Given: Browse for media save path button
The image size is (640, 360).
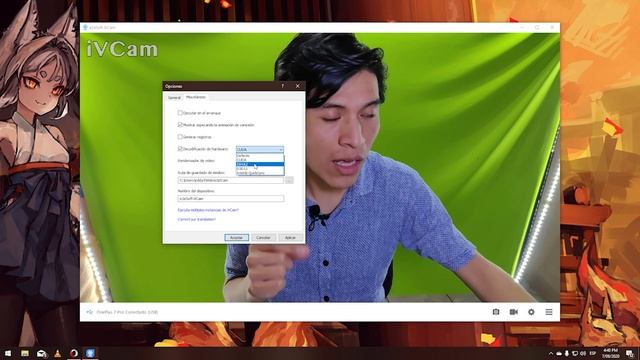Looking at the screenshot, I should [x=289, y=180].
